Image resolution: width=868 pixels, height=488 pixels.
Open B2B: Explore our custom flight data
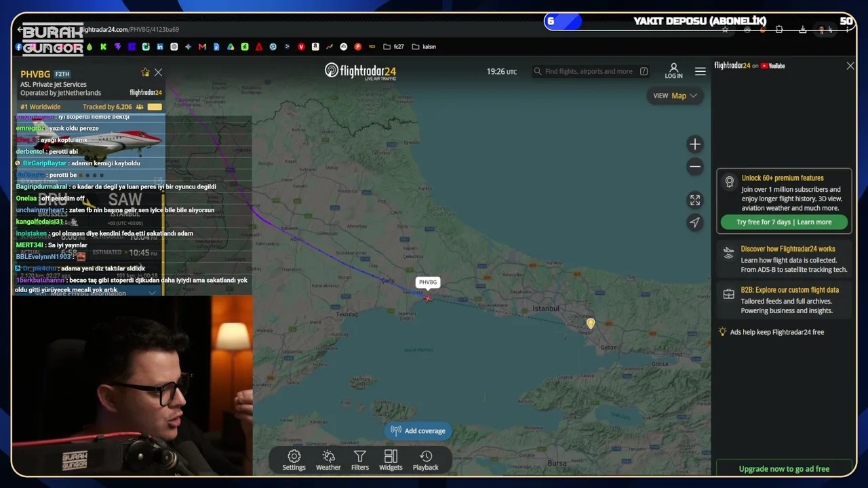pyautogui.click(x=784, y=300)
